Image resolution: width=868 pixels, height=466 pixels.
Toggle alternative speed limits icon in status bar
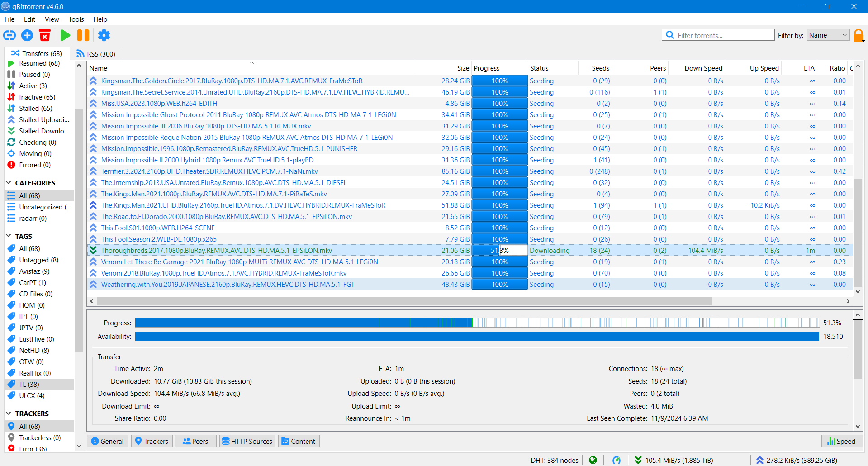[617, 460]
